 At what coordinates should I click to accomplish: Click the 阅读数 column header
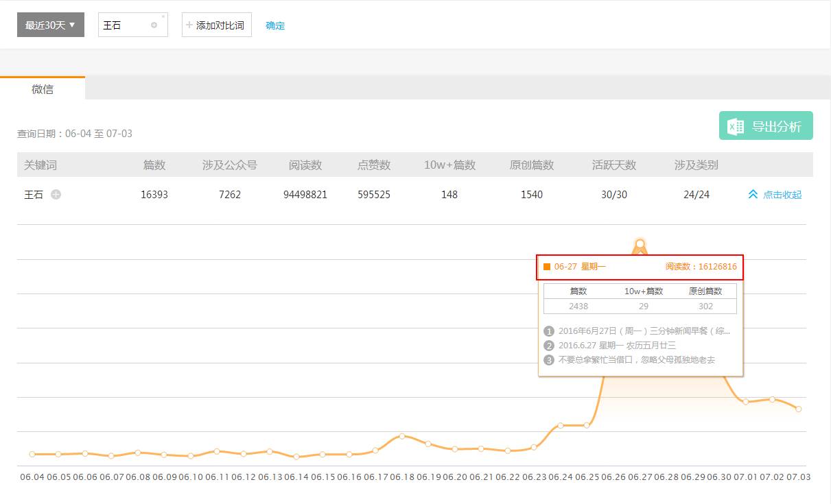(305, 165)
